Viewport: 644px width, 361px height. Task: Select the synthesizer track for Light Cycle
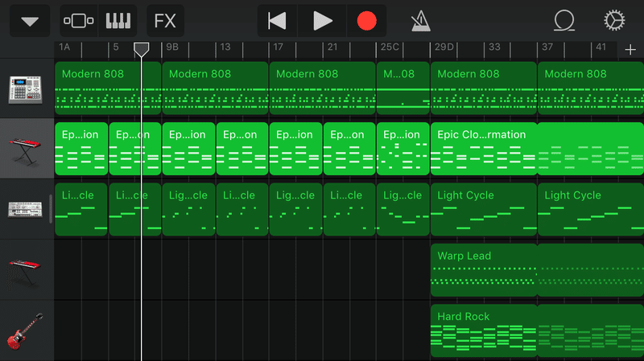click(26, 210)
